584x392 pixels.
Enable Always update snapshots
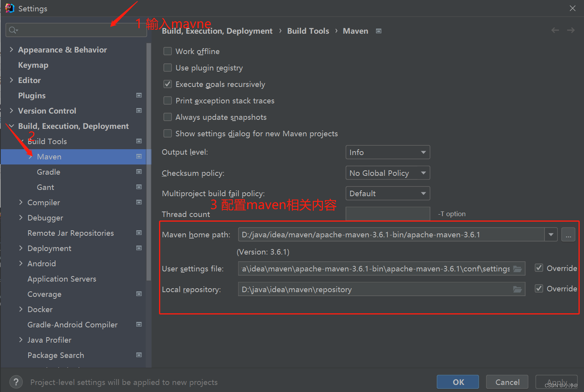click(168, 117)
